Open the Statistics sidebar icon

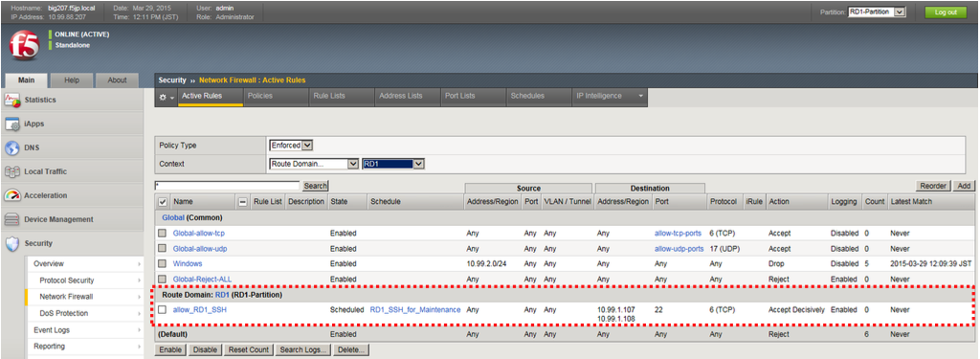12,101
